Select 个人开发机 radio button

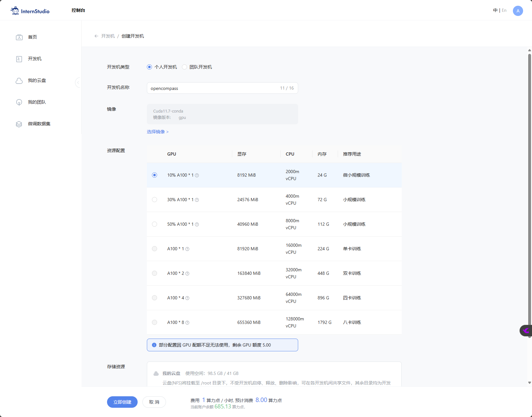pos(149,67)
